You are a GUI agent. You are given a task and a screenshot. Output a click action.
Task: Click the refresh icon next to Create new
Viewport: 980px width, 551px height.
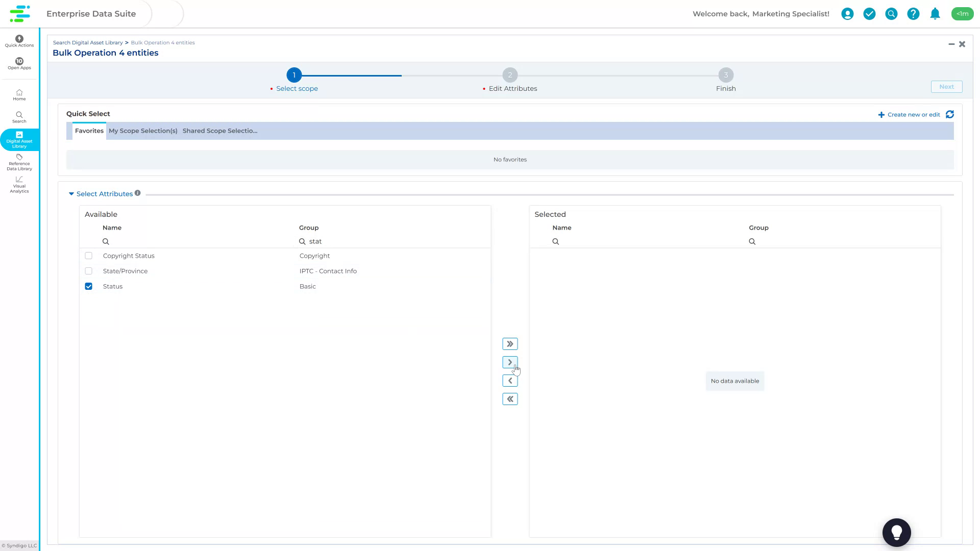tap(949, 115)
